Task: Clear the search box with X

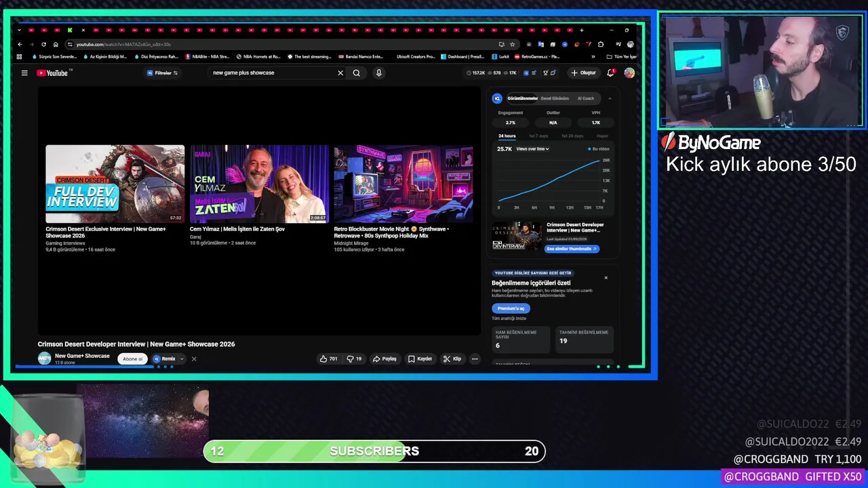Action: coord(340,73)
